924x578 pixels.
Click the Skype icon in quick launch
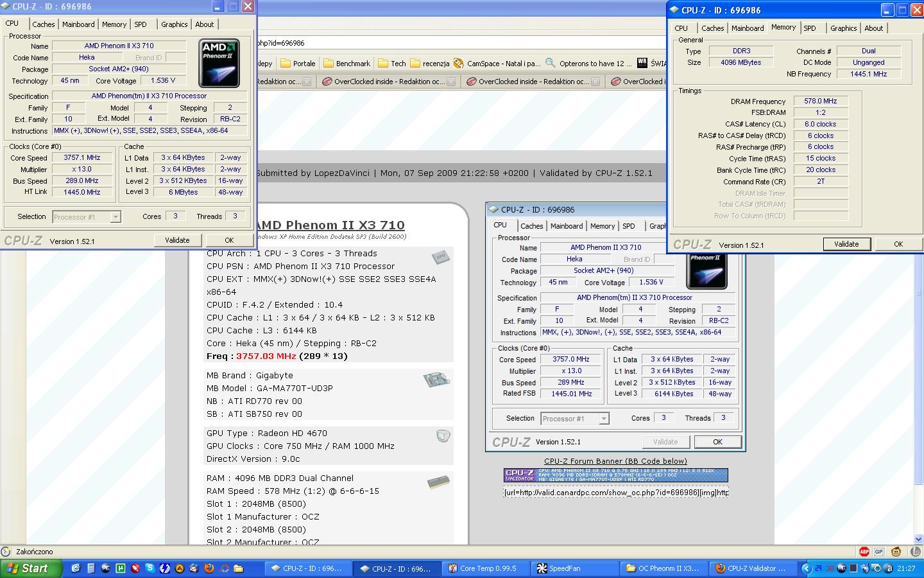(x=150, y=568)
